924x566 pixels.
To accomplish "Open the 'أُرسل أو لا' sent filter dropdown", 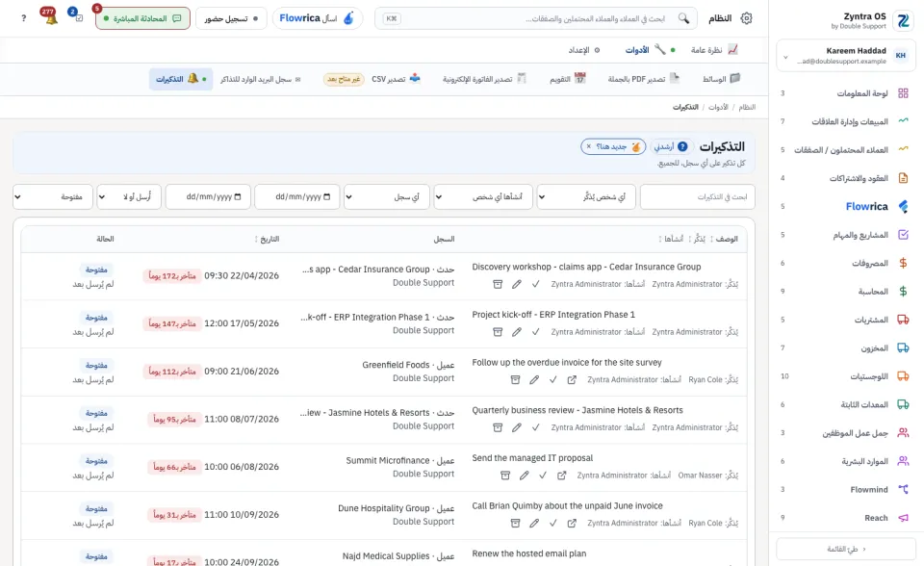I will point(129,197).
